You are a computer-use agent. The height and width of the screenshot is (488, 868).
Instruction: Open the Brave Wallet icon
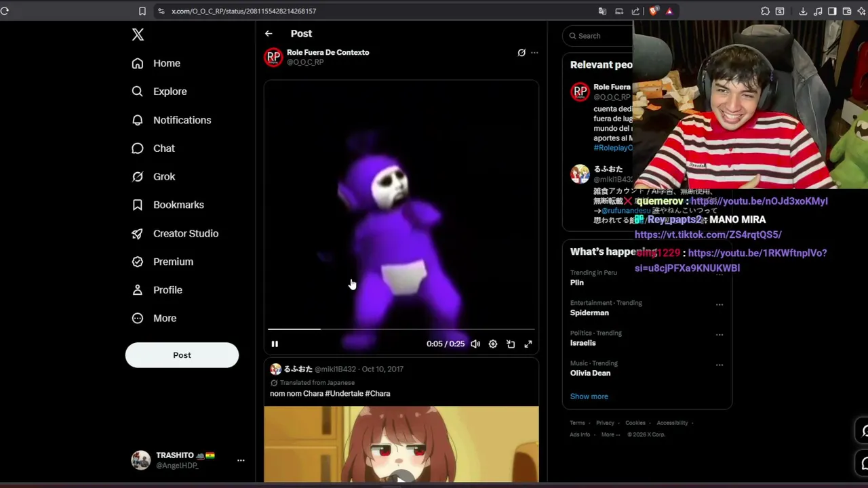tap(847, 11)
